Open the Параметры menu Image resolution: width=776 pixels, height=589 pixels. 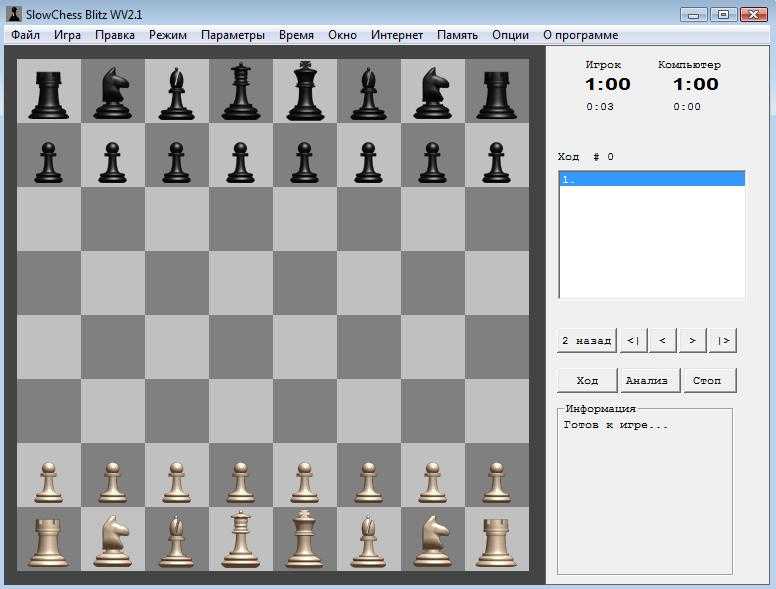[233, 35]
